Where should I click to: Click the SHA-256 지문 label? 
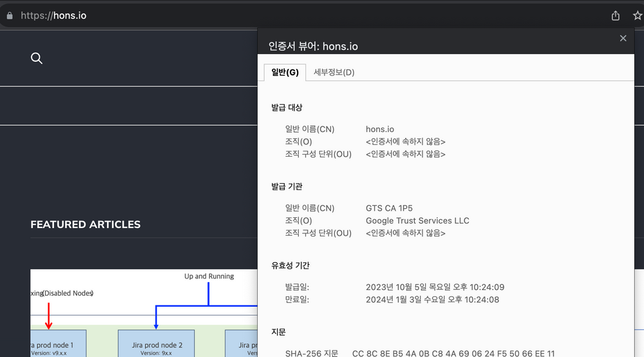(311, 353)
